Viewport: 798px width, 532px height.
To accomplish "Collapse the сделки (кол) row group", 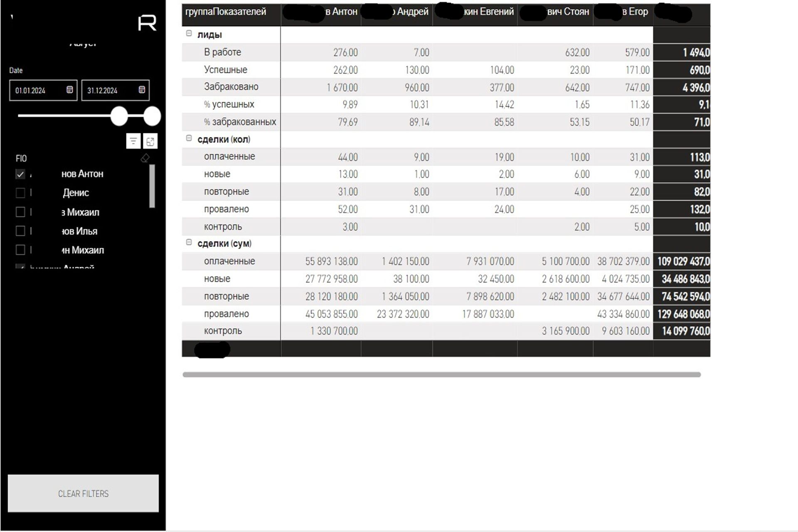I will (x=189, y=138).
